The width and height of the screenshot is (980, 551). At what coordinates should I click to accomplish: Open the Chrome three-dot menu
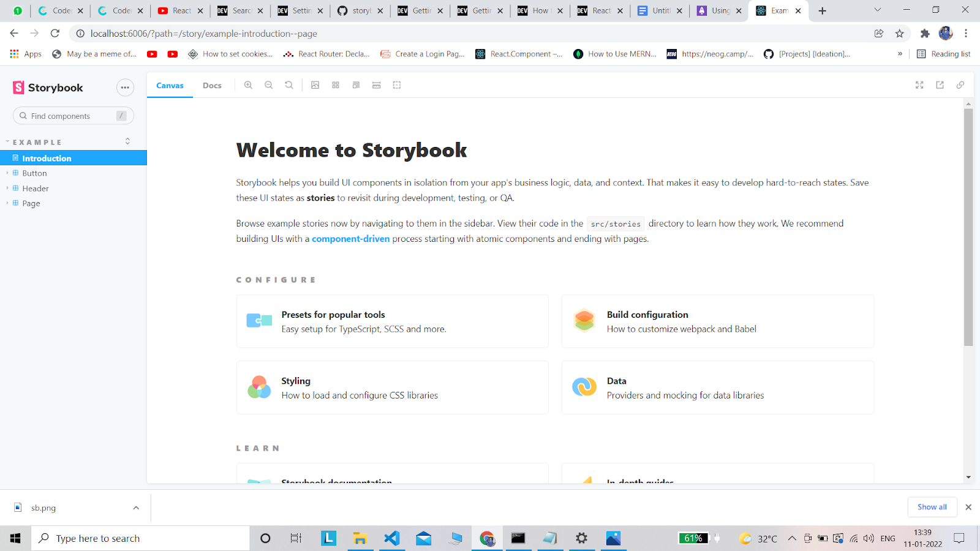click(966, 34)
